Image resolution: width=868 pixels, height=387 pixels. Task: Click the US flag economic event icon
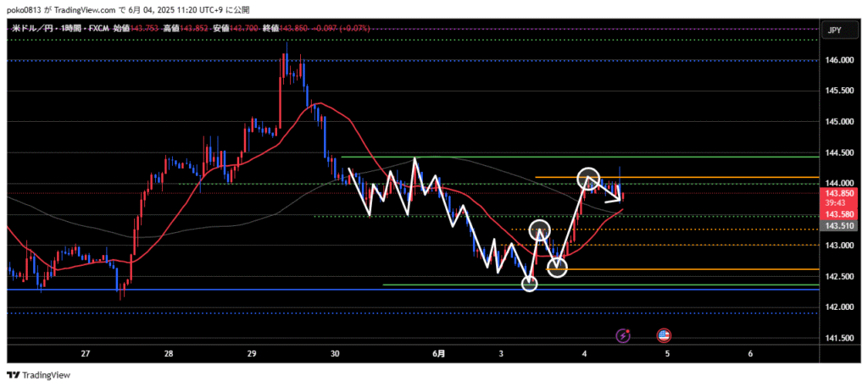coord(664,336)
